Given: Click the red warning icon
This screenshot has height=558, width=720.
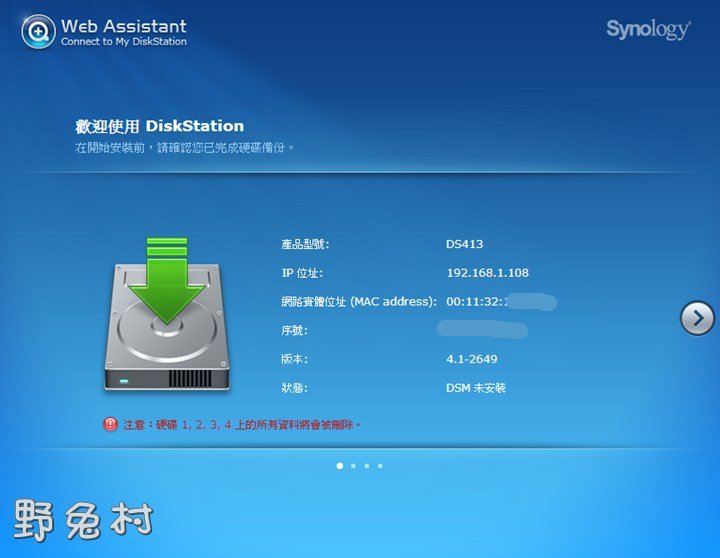Looking at the screenshot, I should [x=110, y=424].
